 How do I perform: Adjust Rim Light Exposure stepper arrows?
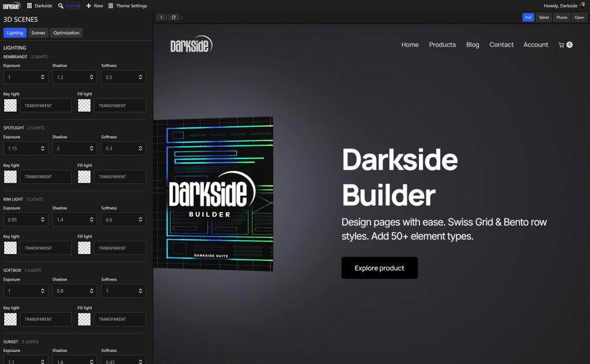[x=43, y=219]
